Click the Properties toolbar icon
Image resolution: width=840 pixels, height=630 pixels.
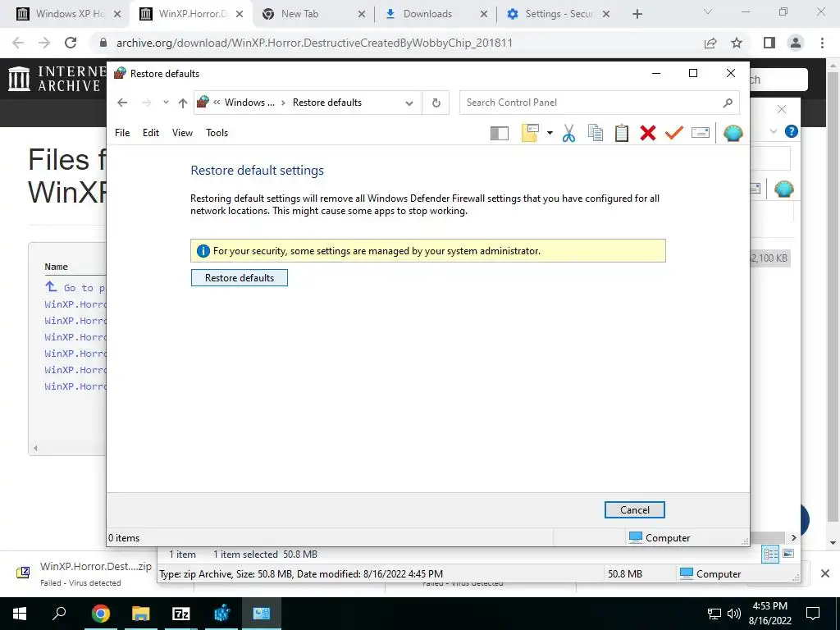click(701, 133)
